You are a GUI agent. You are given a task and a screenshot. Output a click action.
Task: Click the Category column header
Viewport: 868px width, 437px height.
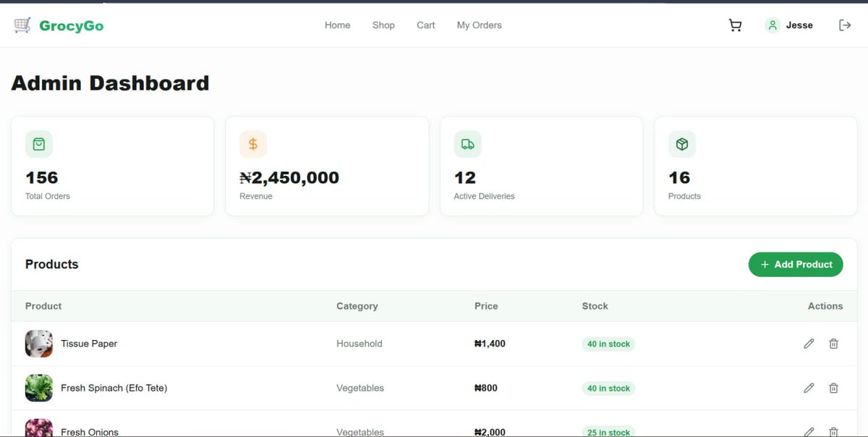[357, 306]
